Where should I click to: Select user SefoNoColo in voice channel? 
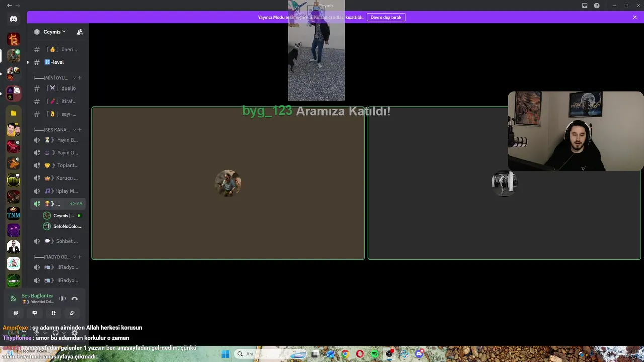(x=62, y=226)
